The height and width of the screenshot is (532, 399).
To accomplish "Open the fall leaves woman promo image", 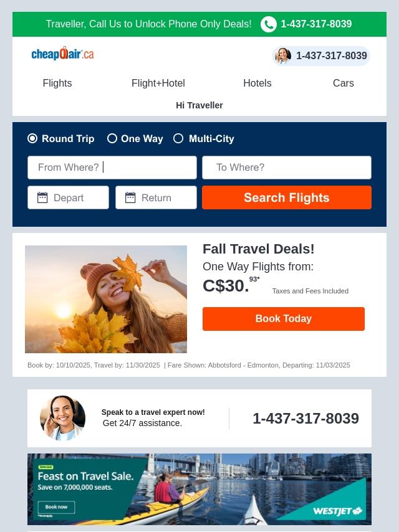I will (x=106, y=299).
